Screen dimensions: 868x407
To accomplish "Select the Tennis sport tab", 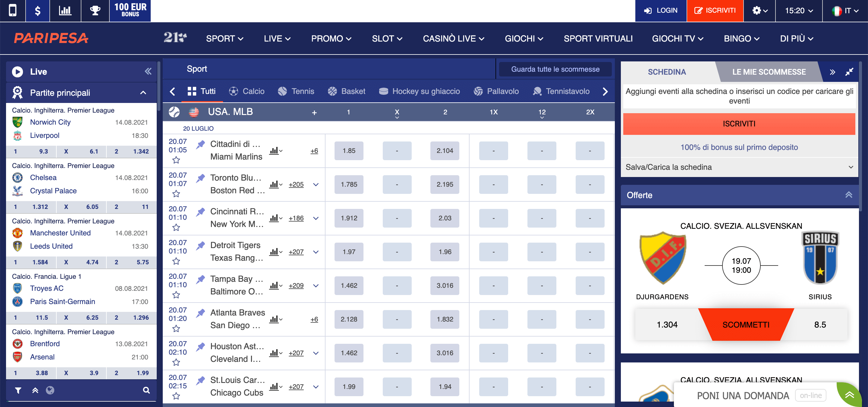I will point(296,91).
